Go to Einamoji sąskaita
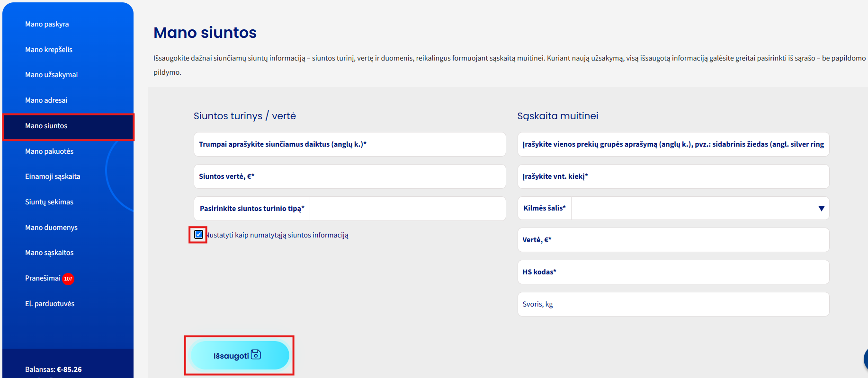 (53, 176)
